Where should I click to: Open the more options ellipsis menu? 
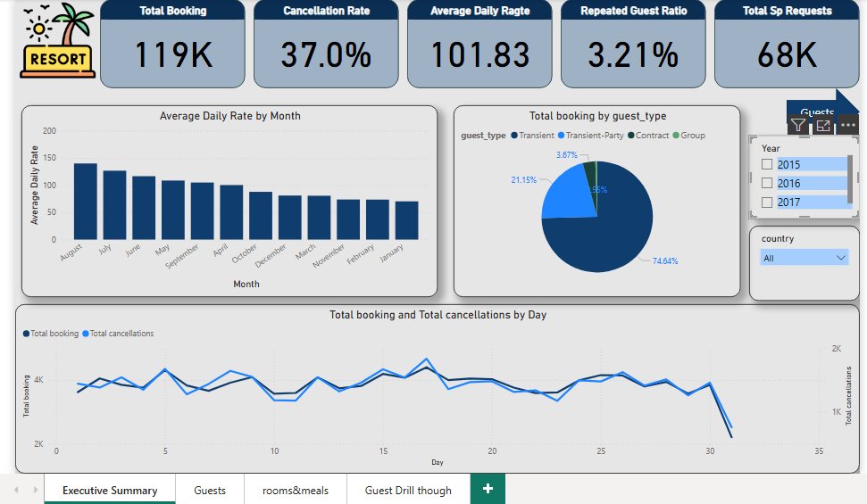pos(848,126)
